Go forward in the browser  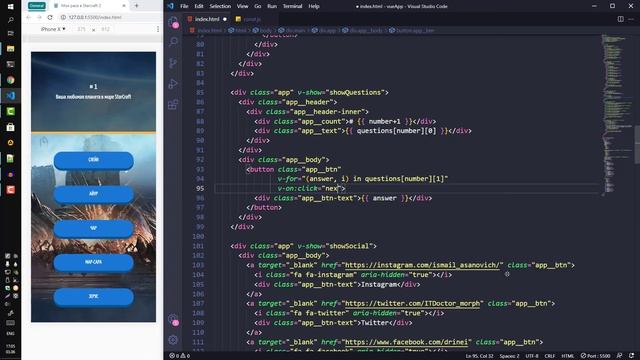39,18
